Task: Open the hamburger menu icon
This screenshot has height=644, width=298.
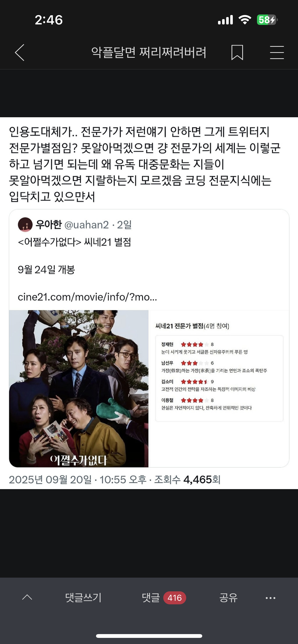Action: click(x=277, y=53)
